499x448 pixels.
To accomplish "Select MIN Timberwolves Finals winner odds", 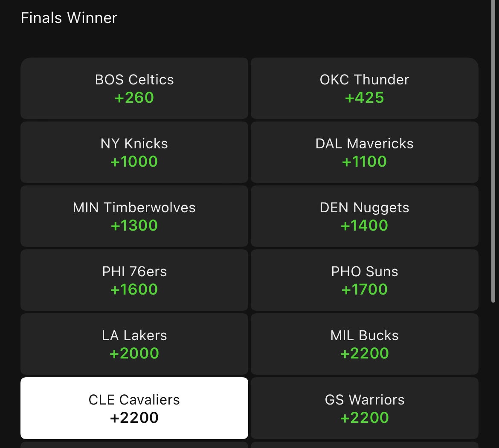I will pyautogui.click(x=134, y=216).
